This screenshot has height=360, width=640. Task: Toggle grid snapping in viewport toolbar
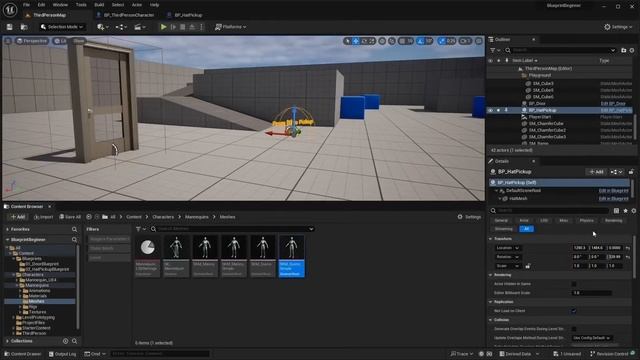coord(402,41)
